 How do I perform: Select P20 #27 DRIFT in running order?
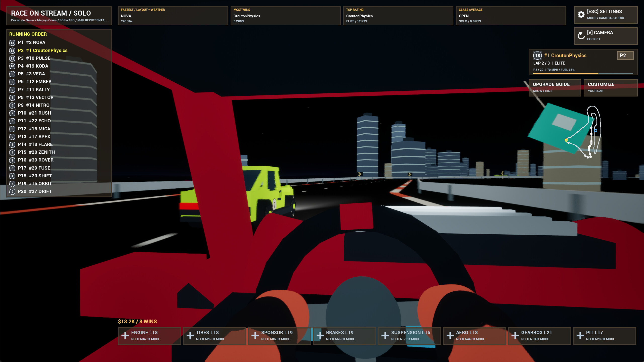(x=59, y=191)
